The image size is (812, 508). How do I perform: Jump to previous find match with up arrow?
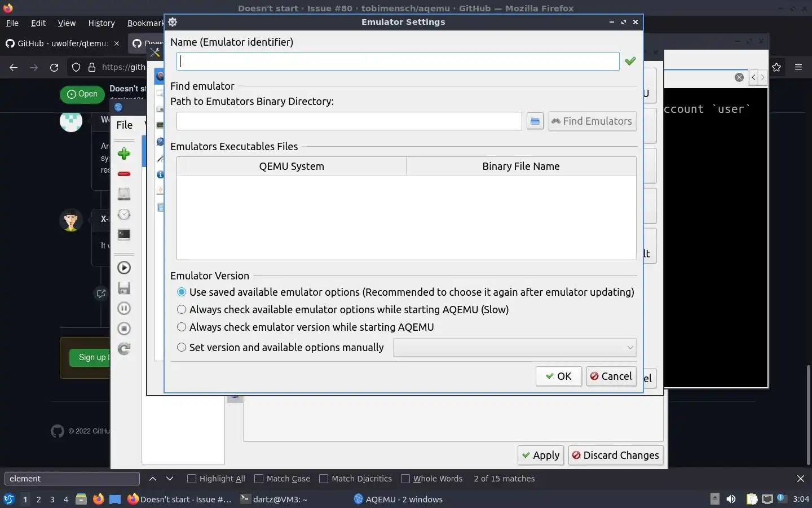click(x=153, y=479)
